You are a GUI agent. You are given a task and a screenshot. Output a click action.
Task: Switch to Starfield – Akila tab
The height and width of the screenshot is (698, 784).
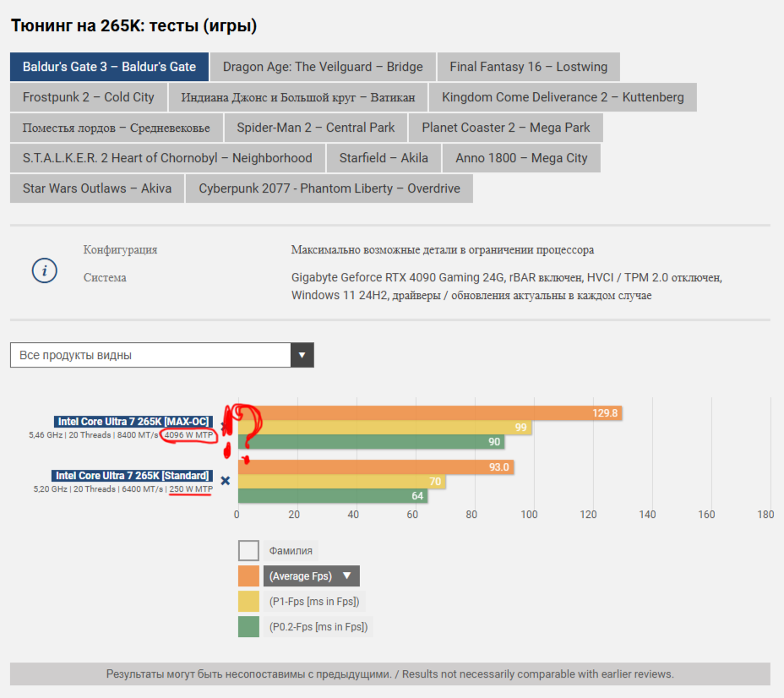(384, 158)
